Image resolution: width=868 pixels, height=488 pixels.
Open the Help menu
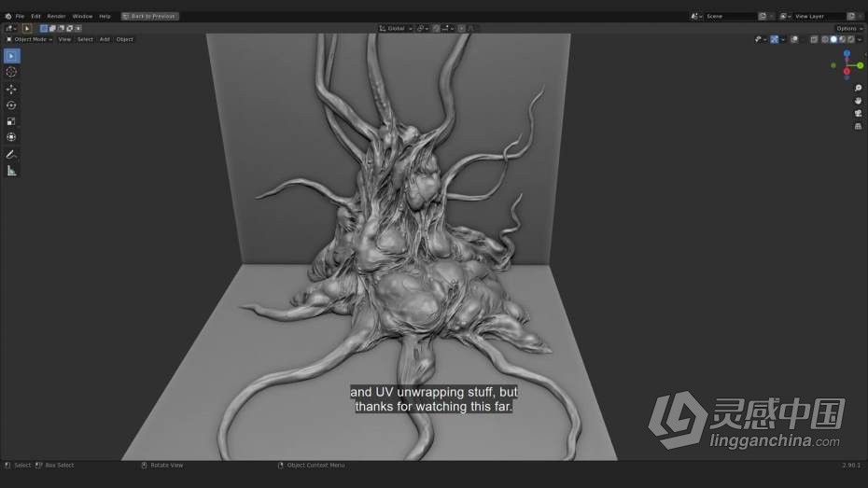(105, 16)
